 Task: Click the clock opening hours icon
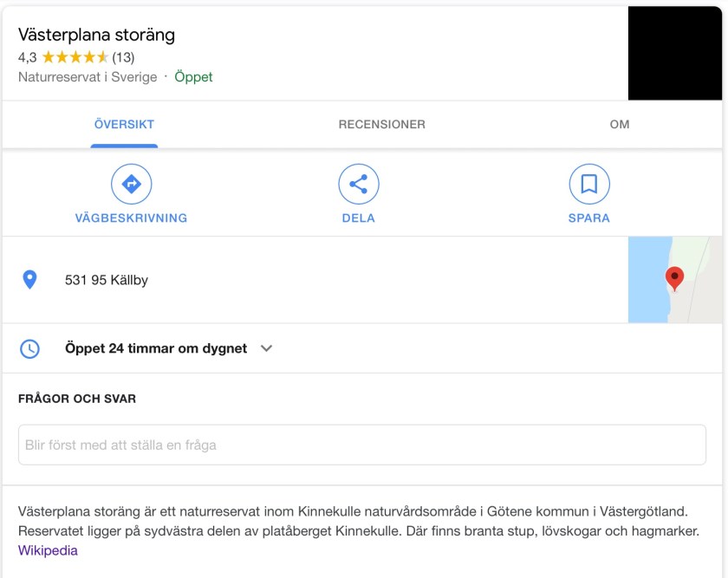(x=29, y=348)
